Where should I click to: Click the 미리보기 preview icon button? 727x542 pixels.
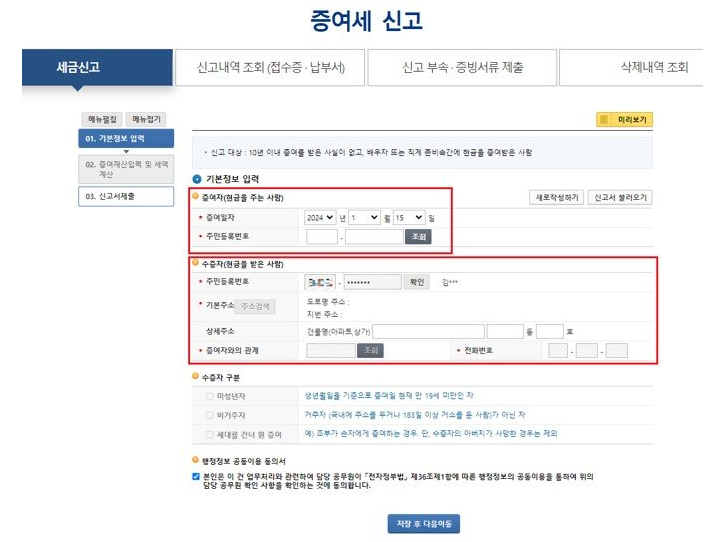point(624,120)
